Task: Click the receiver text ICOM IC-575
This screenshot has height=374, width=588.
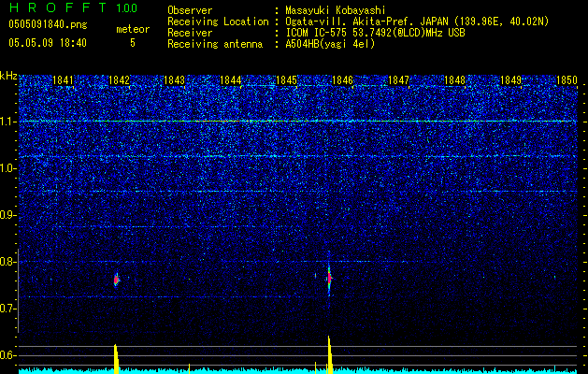Action: point(317,33)
